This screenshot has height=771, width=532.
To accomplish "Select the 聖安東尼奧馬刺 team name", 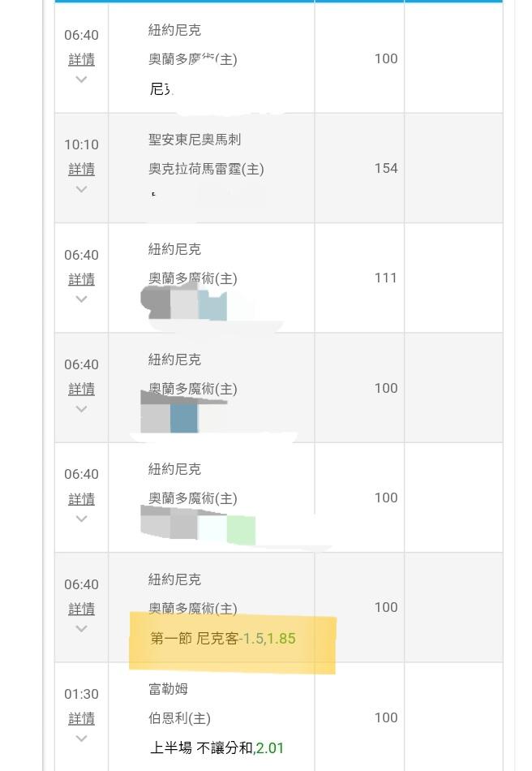I will [x=195, y=140].
